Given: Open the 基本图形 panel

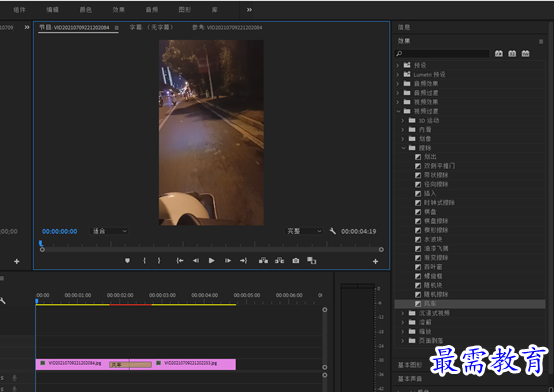Looking at the screenshot, I should 410,365.
